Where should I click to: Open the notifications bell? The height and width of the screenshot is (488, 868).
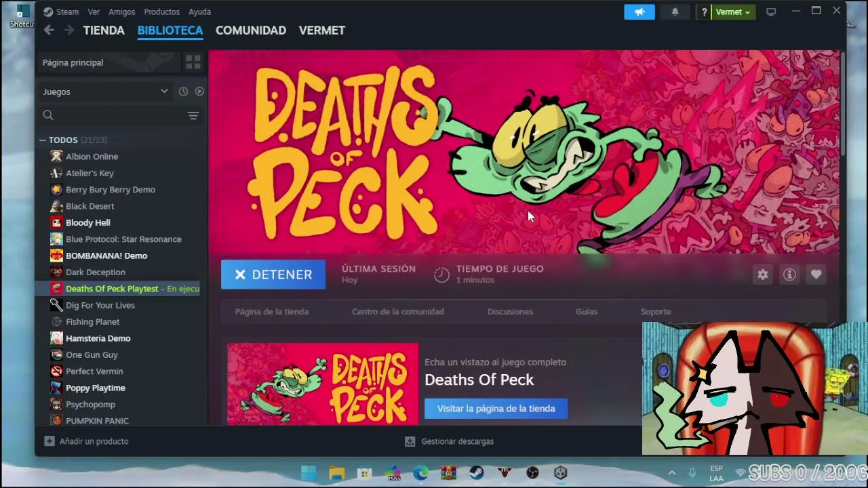tap(675, 12)
